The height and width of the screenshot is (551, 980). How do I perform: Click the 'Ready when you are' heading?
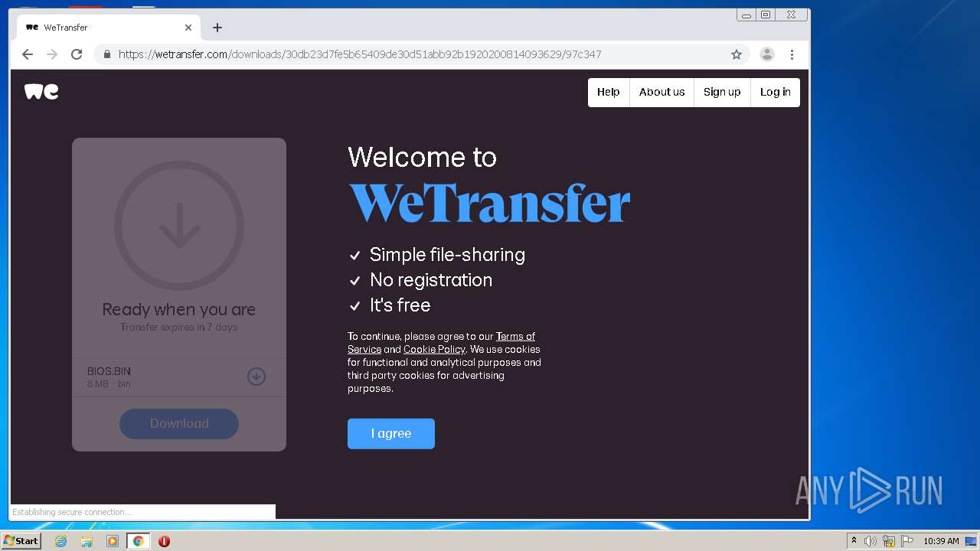pyautogui.click(x=179, y=309)
